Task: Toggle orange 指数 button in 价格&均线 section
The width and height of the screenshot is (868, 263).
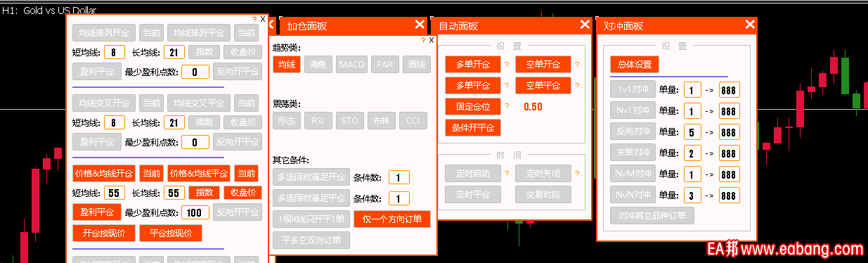Action: pos(204,193)
